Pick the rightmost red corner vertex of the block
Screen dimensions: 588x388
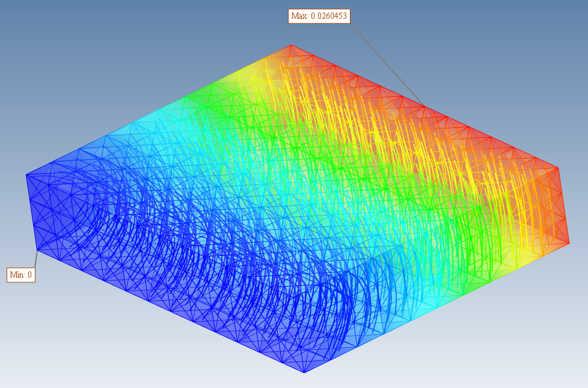click(x=569, y=243)
